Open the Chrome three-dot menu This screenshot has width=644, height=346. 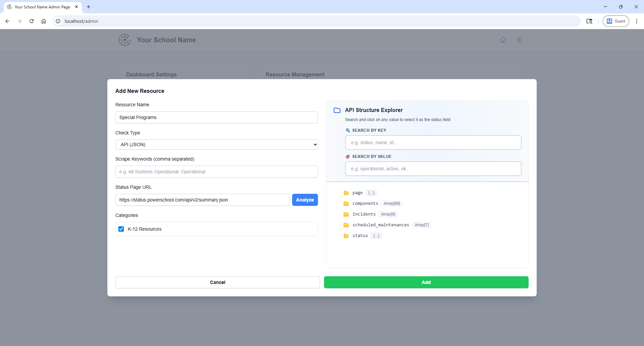pyautogui.click(x=636, y=21)
